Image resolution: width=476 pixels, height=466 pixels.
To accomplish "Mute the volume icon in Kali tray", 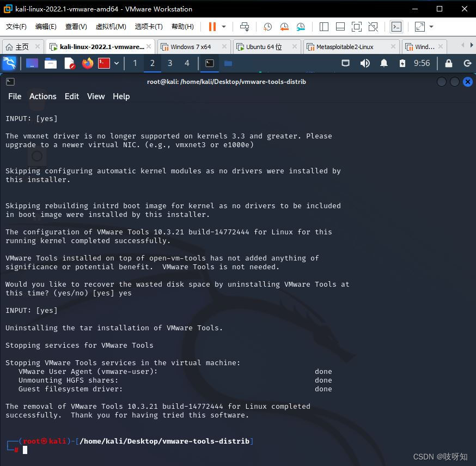I will point(365,63).
